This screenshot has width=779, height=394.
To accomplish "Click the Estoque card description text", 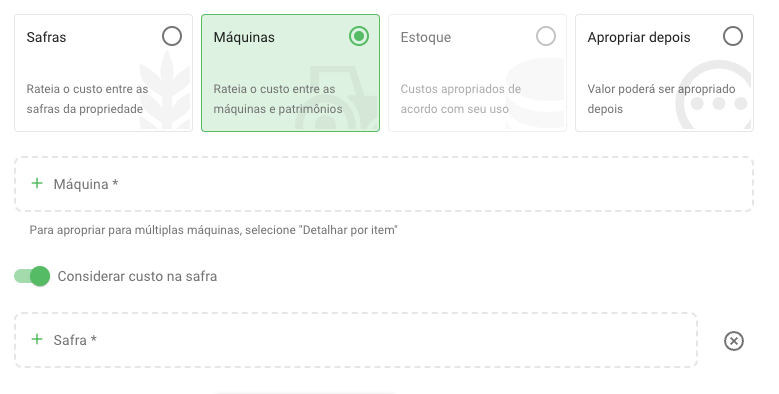I will (x=461, y=99).
